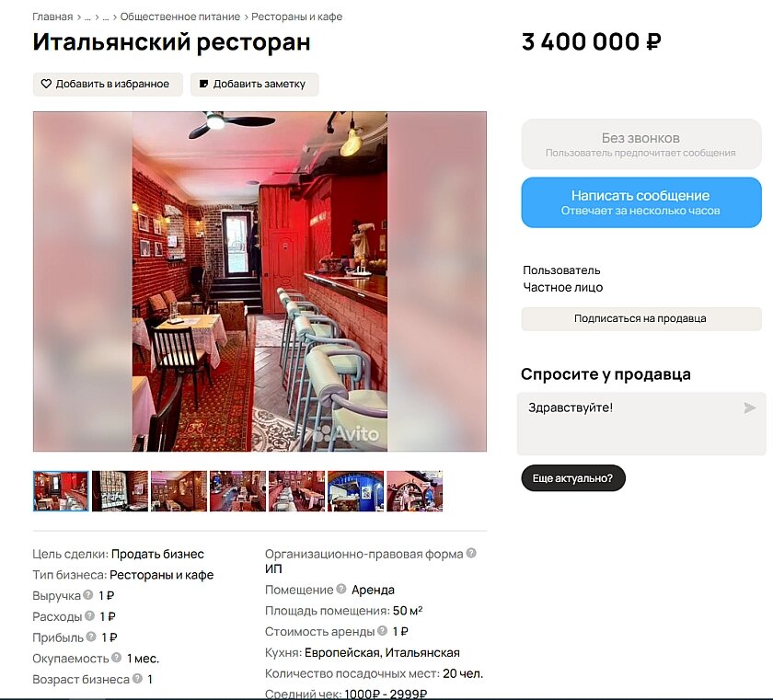The width and height of the screenshot is (773, 700).
Task: Open the Рестораны и кафе breadcrumb
Action: [x=296, y=17]
